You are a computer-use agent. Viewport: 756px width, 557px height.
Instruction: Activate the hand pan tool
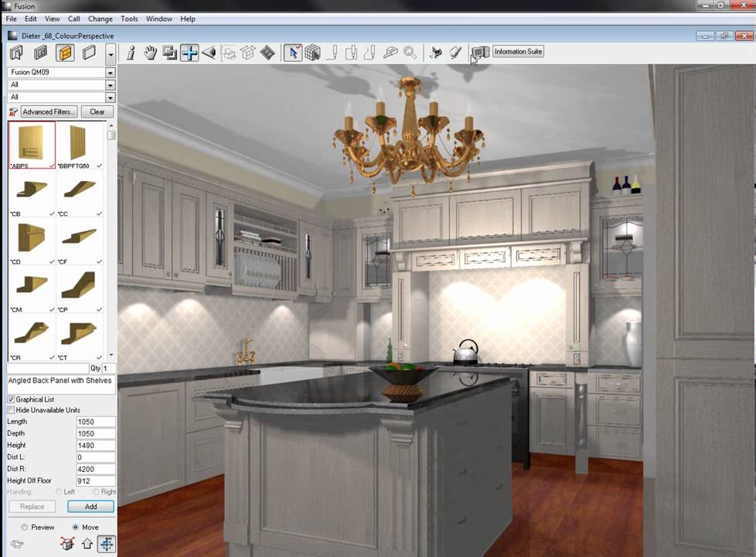151,53
